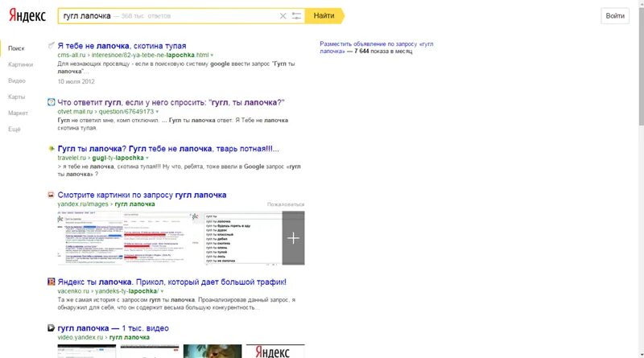Image resolution: width=644 pixels, height=358 pixels.
Task: Open the otvet.mail.ru green URL link
Action: click(105, 112)
